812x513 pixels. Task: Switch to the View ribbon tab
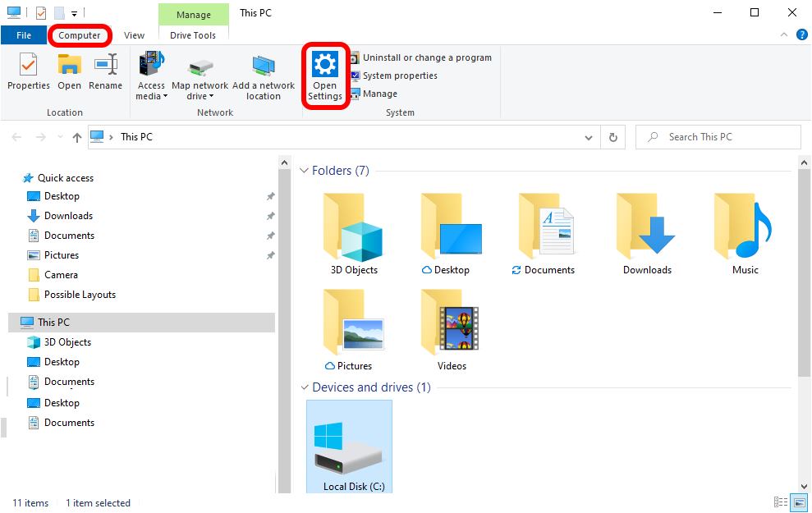tap(134, 35)
